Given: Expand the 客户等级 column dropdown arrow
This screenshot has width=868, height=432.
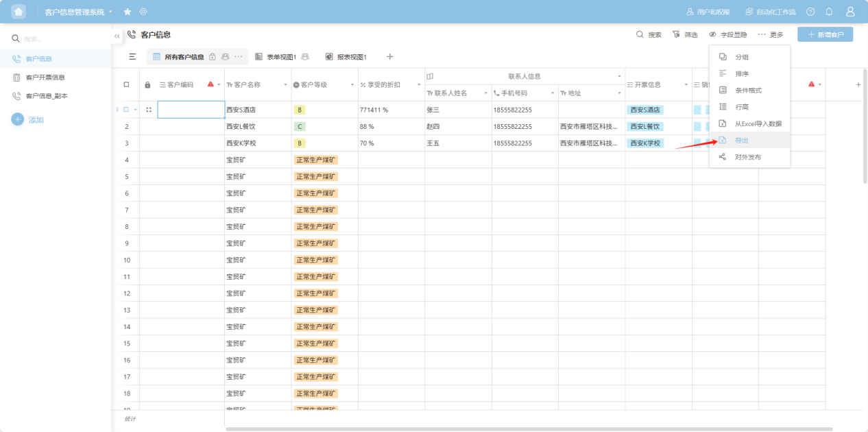Looking at the screenshot, I should pyautogui.click(x=352, y=85).
